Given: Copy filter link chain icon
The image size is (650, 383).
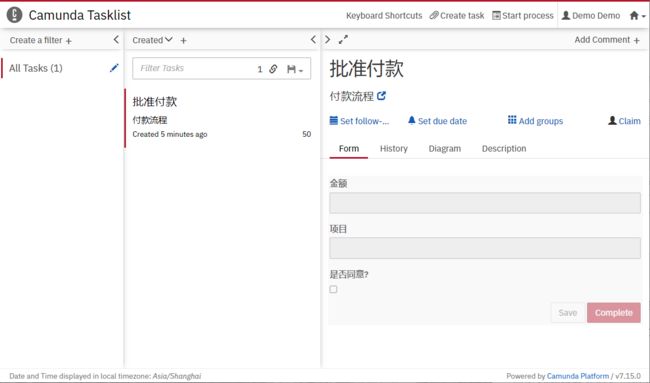Looking at the screenshot, I should point(273,69).
